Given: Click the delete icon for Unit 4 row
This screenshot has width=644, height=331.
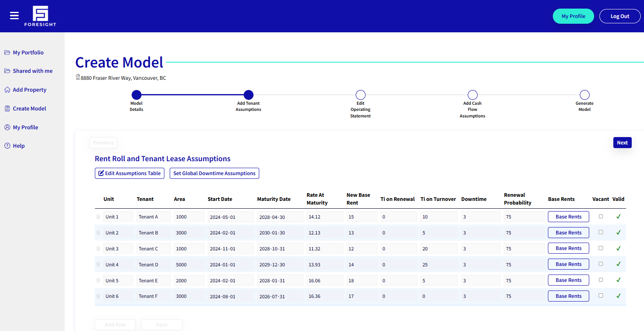Looking at the screenshot, I should pos(98,265).
